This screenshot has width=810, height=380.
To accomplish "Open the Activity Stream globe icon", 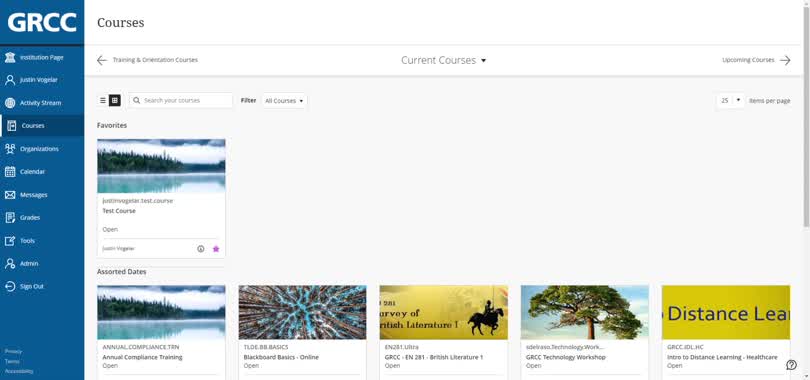I will 10,103.
